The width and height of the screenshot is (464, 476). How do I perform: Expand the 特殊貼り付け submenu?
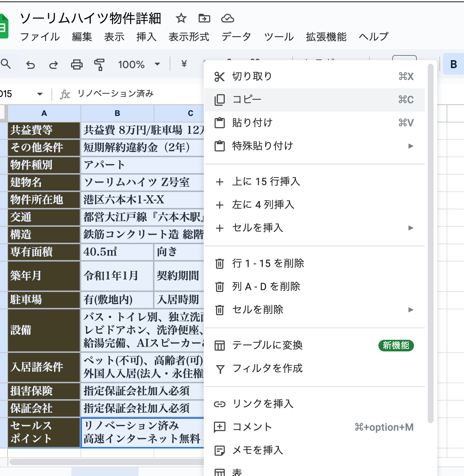[410, 146]
